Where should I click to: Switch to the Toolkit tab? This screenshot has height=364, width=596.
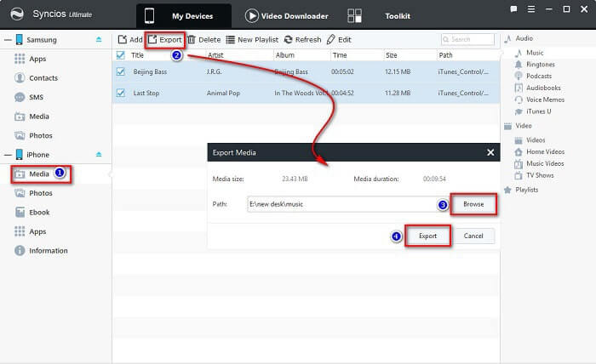pyautogui.click(x=397, y=15)
